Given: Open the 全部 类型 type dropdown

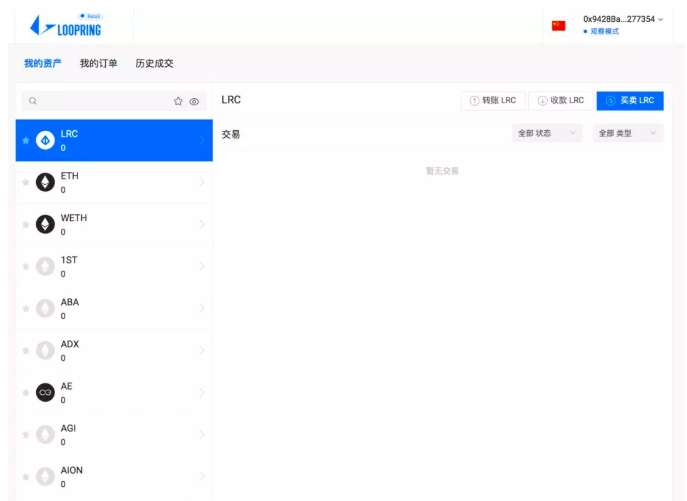Looking at the screenshot, I should pos(628,133).
